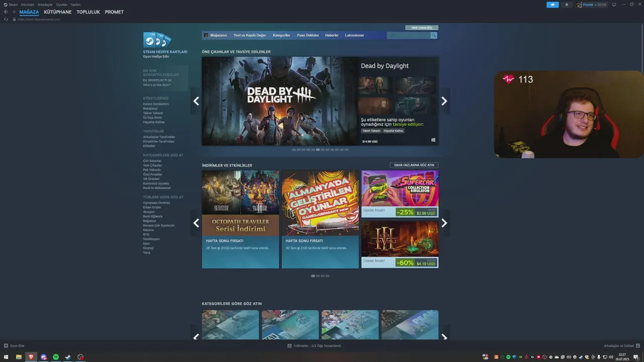Screen dimensions: 644x362
Task: Open Spotify in taskbar
Action: pos(56,357)
